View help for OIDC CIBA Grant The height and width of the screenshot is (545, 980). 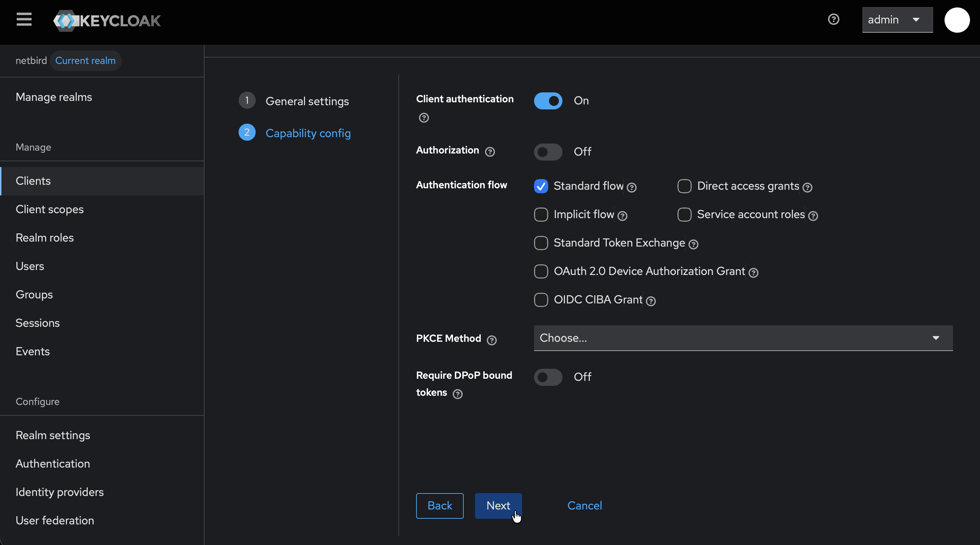651,301
